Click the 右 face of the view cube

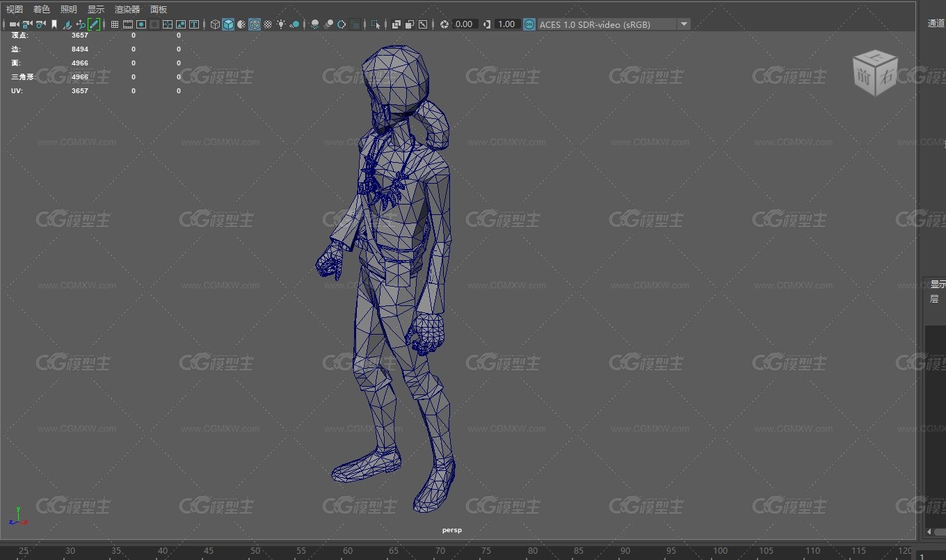click(x=885, y=77)
